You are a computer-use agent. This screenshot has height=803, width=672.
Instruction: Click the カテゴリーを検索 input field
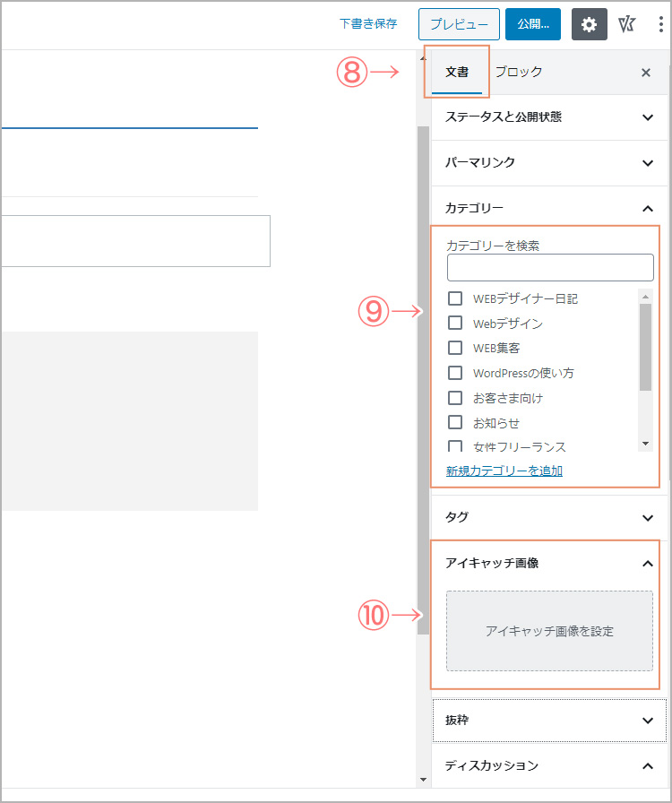[x=550, y=267]
